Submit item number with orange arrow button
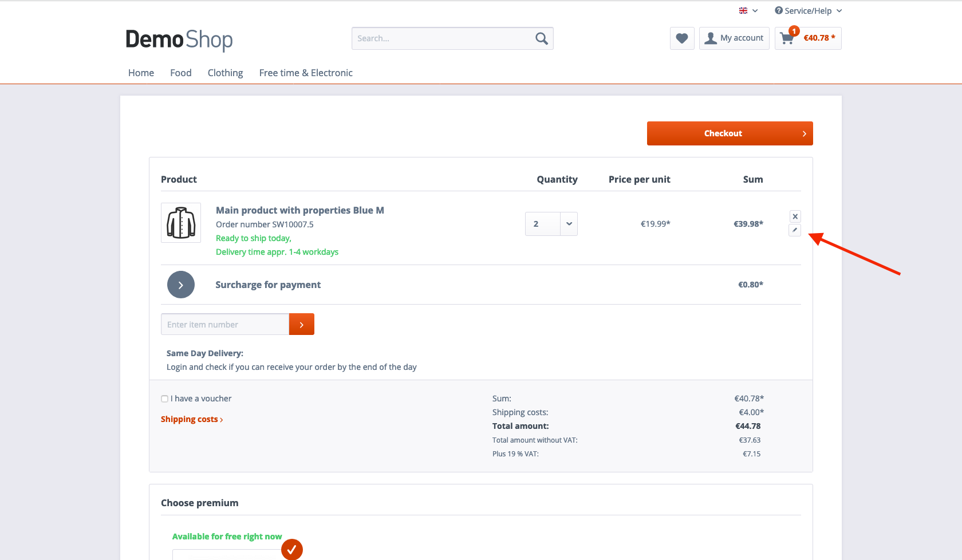962x560 pixels. [302, 324]
